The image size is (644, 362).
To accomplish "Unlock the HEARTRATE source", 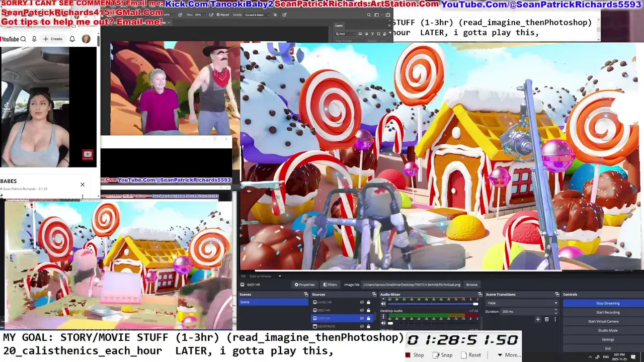I will pyautogui.click(x=368, y=326).
